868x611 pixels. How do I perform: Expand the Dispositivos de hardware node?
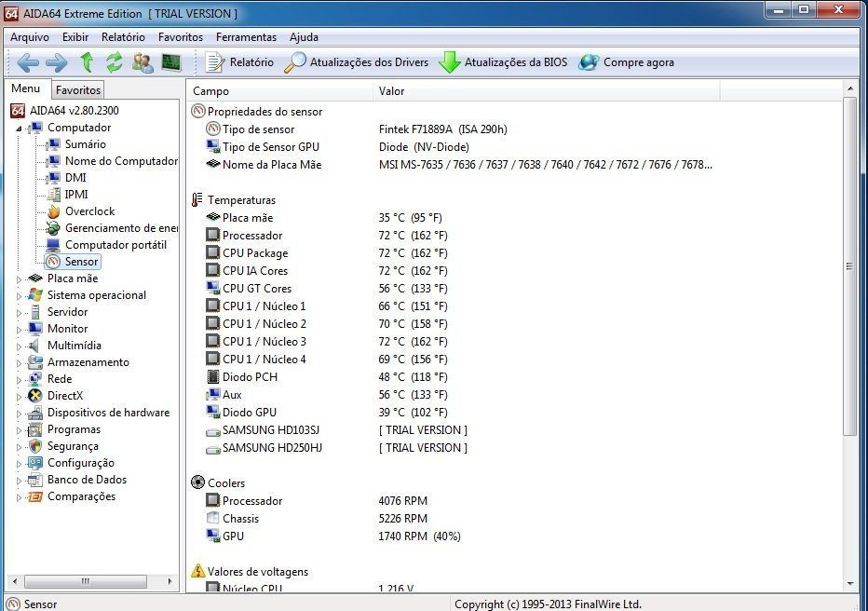pos(20,414)
